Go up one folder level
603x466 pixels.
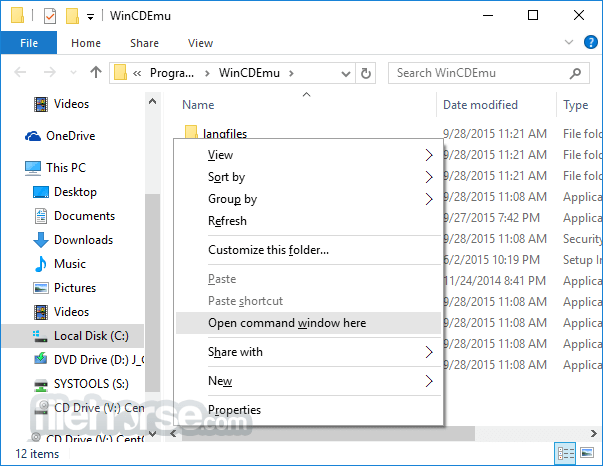(x=96, y=72)
